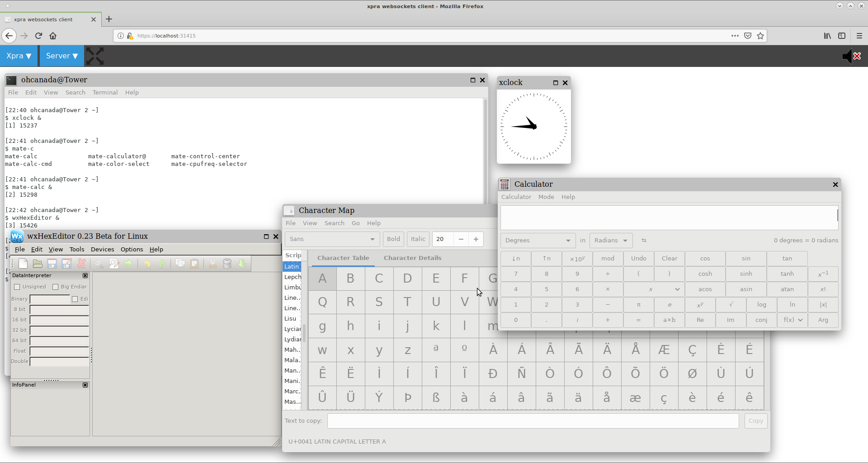Increase font size with plus button

click(x=476, y=239)
